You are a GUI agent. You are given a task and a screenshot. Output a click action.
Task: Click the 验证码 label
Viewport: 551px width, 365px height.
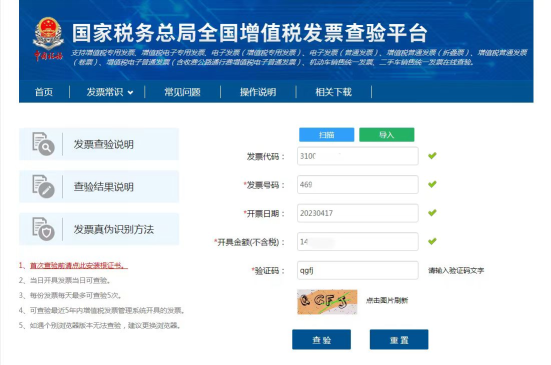click(x=269, y=271)
